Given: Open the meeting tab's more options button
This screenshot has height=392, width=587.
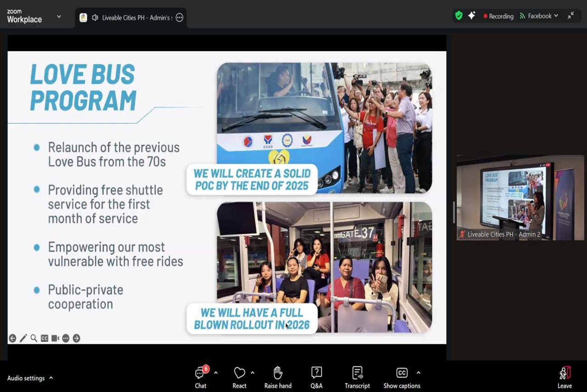Looking at the screenshot, I should coord(180,17).
